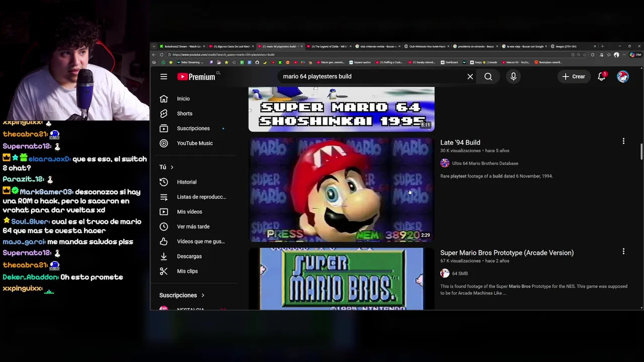Open the Super Mario 64 Shoshinkai 1995 thumbnail
The image size is (644, 362).
click(341, 109)
